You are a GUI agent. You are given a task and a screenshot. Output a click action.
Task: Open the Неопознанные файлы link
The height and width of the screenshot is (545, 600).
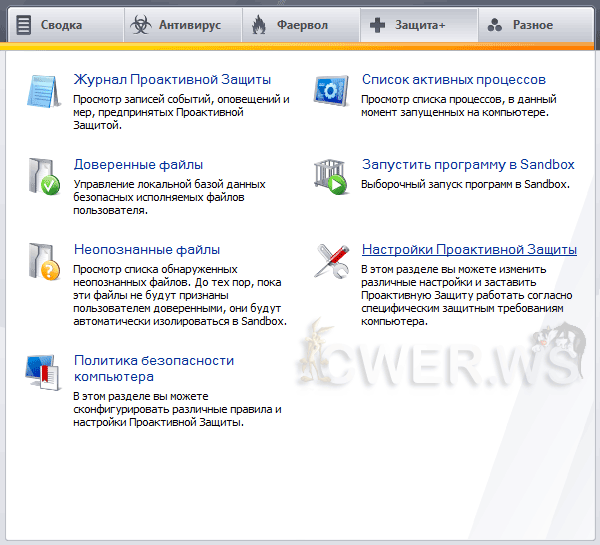(146, 250)
